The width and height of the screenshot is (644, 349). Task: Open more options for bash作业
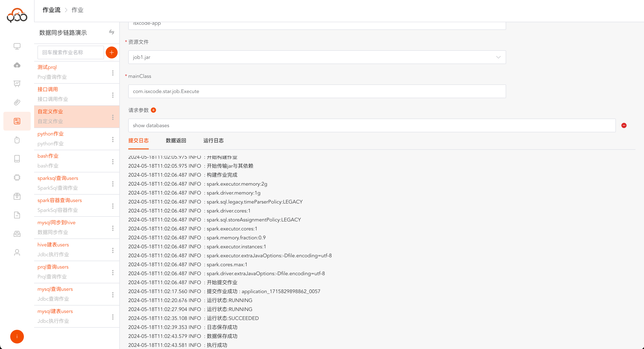(113, 162)
